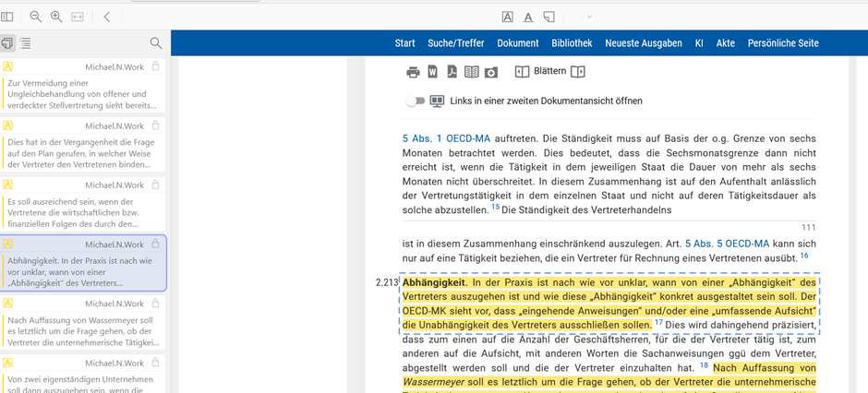The image size is (868, 393).
Task: Click page number 111
Action: coord(808,227)
